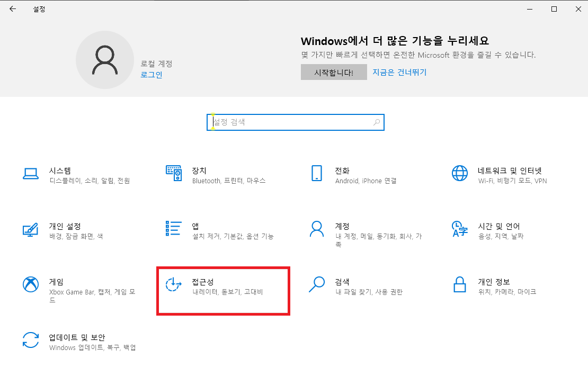
Task: Open the 개인 정보 category title
Action: coord(494,282)
